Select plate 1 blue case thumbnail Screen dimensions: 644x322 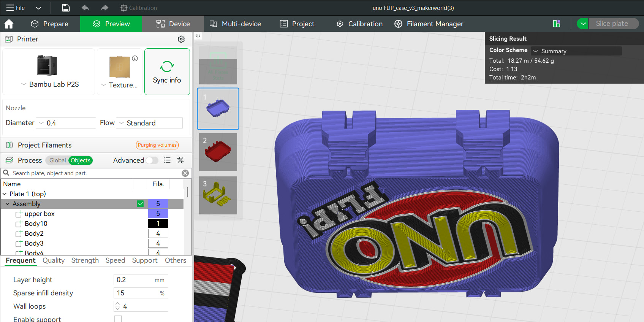coord(218,109)
